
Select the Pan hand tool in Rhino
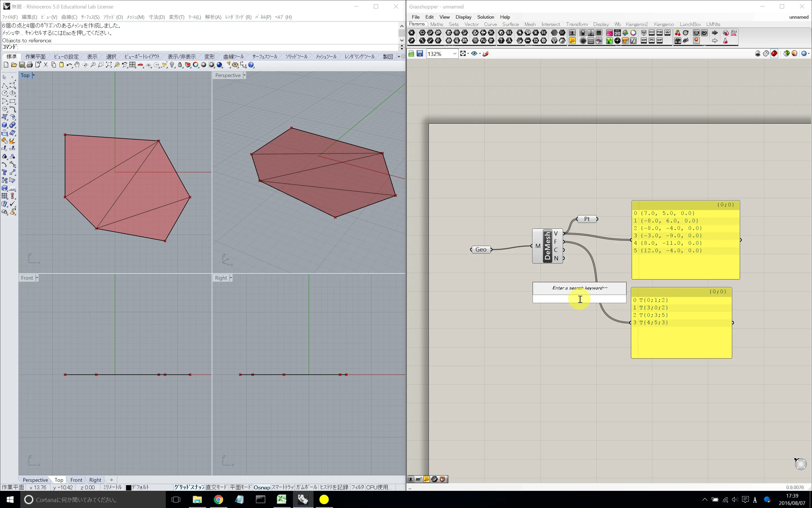[x=77, y=65]
